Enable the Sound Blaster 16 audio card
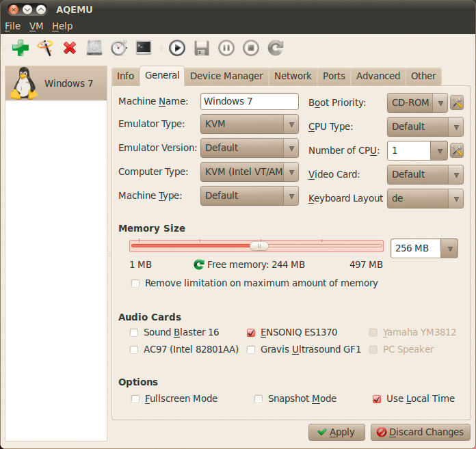This screenshot has width=476, height=449. tap(135, 333)
